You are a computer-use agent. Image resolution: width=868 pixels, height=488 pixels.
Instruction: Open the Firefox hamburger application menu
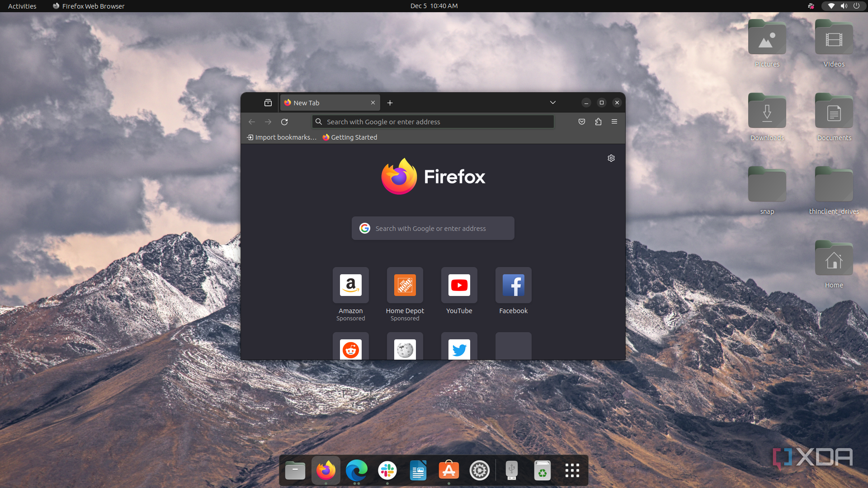(614, 122)
